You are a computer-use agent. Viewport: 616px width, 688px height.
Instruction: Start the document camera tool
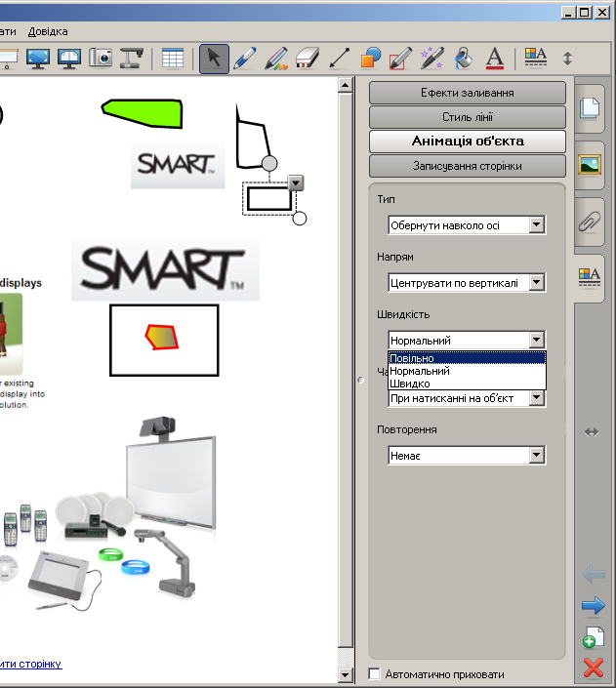132,58
